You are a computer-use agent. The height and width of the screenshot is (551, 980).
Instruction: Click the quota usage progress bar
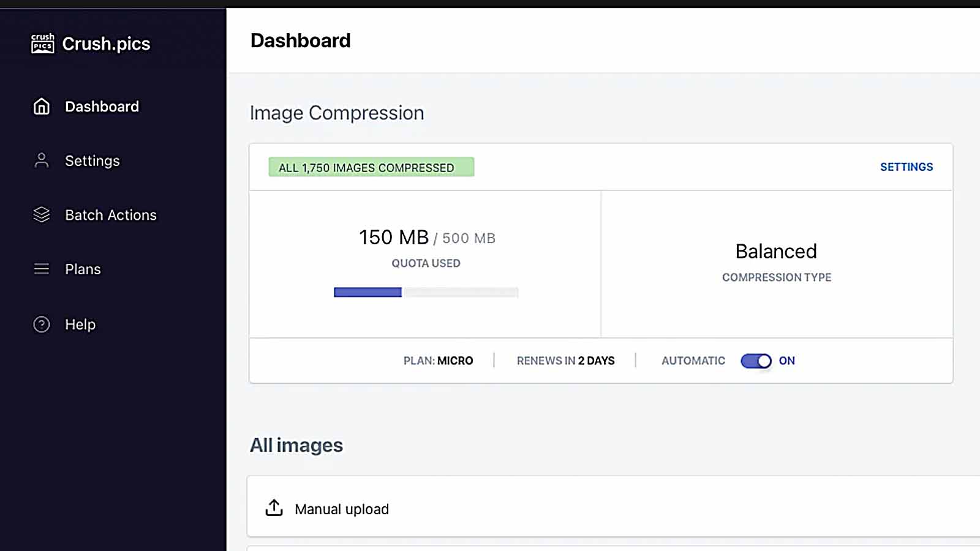[x=426, y=292]
